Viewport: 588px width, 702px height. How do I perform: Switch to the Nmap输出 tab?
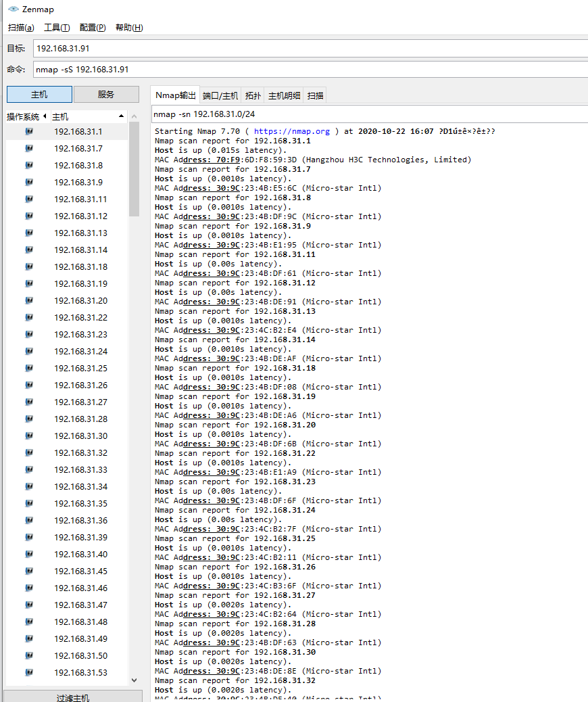click(x=176, y=95)
